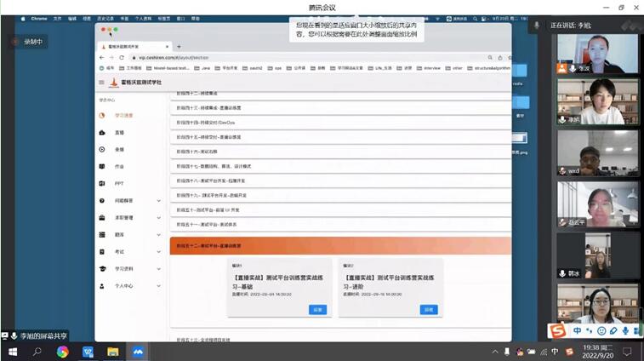The height and width of the screenshot is (361, 644).
Task: Expand the 求职管理 sidebar submenu
Action: tap(159, 218)
